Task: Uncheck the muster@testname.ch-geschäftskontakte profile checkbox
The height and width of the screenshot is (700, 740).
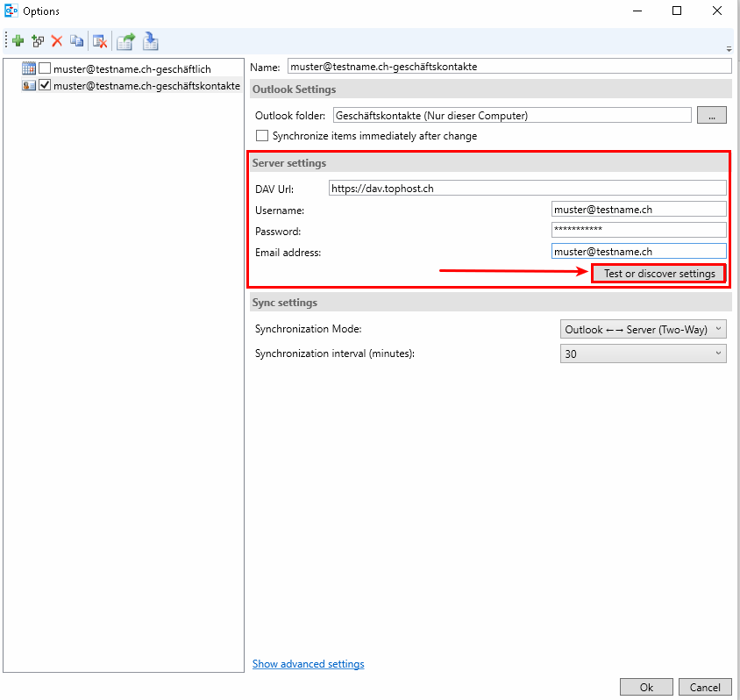Action: tap(45, 85)
